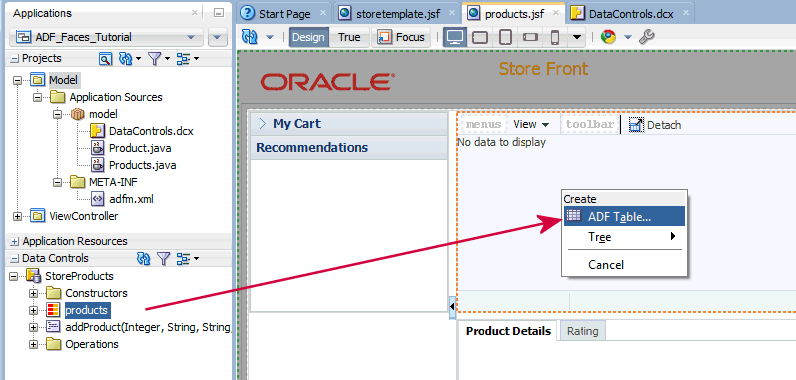Expand the Constructors folder

tap(34, 293)
